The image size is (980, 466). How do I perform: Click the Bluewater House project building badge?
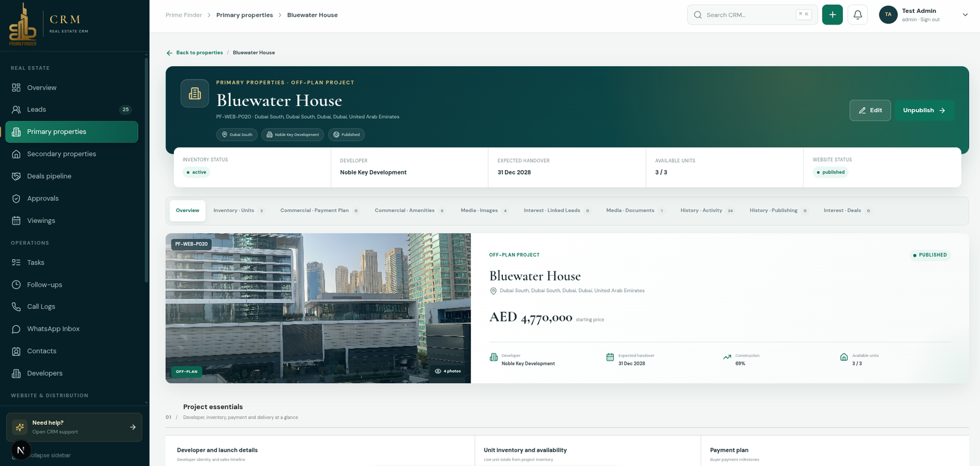click(x=195, y=94)
